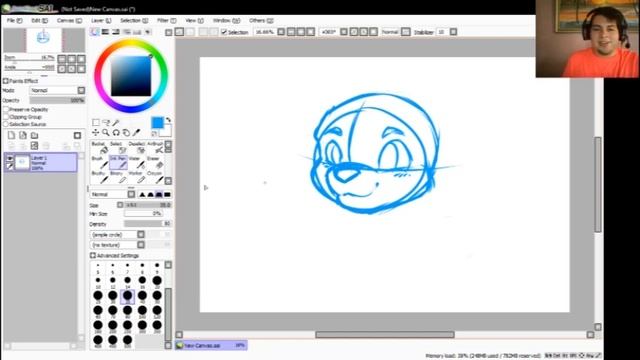Choose brush size preset 50
This screenshot has width=640, height=360.
coord(157,296)
